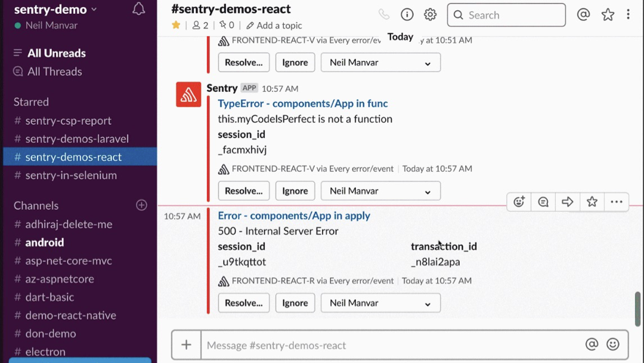Viewport: 644px width, 363px height.
Task: View pinned items count
Action: click(x=227, y=26)
